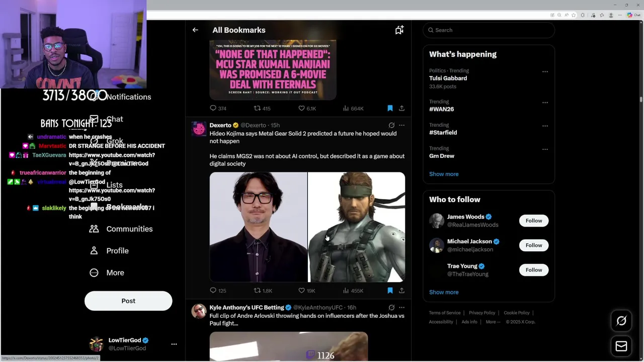Open options for Tulsi Gabbard trend

[545, 72]
